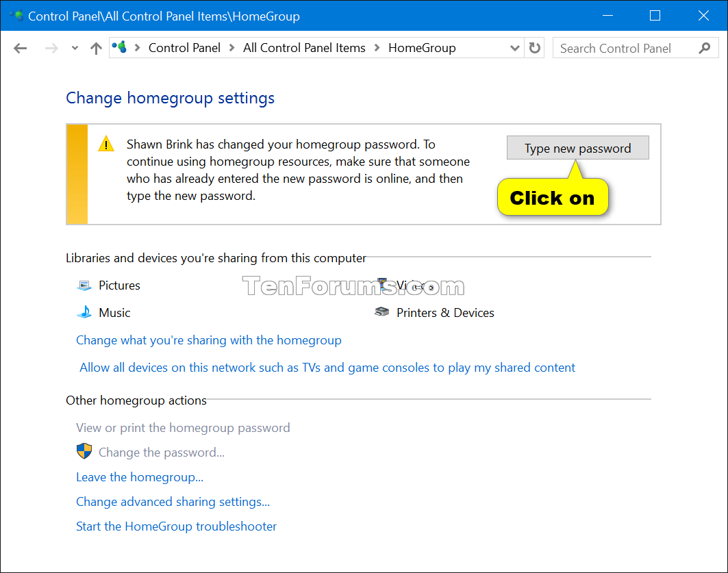Maximize the HomeGroup window
728x573 pixels.
pyautogui.click(x=655, y=16)
